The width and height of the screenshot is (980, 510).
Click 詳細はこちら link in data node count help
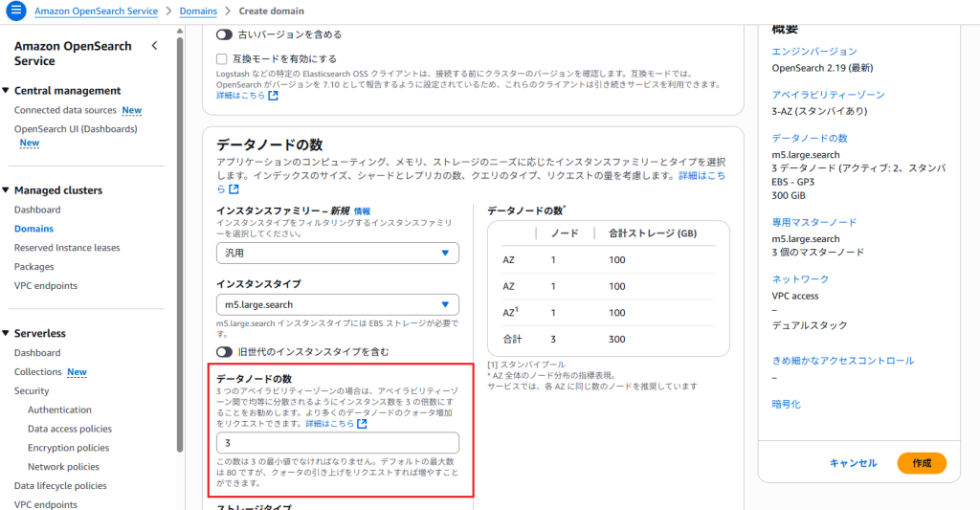click(329, 424)
